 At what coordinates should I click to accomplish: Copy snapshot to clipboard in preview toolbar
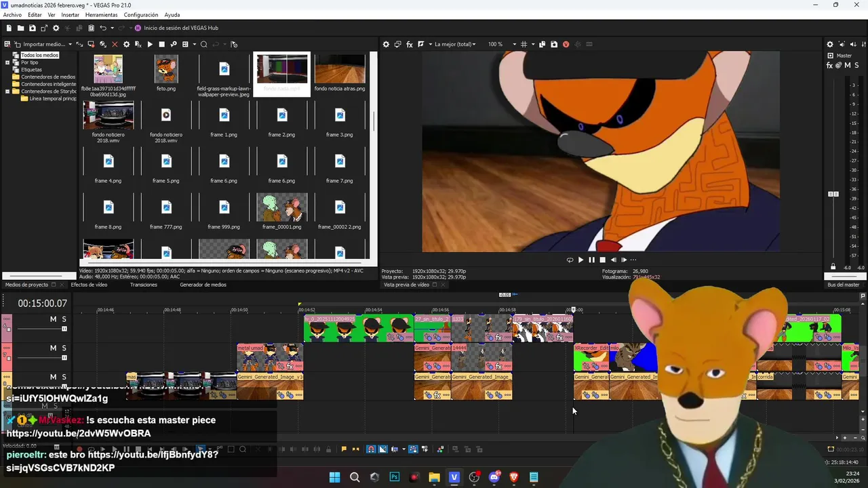[542, 44]
